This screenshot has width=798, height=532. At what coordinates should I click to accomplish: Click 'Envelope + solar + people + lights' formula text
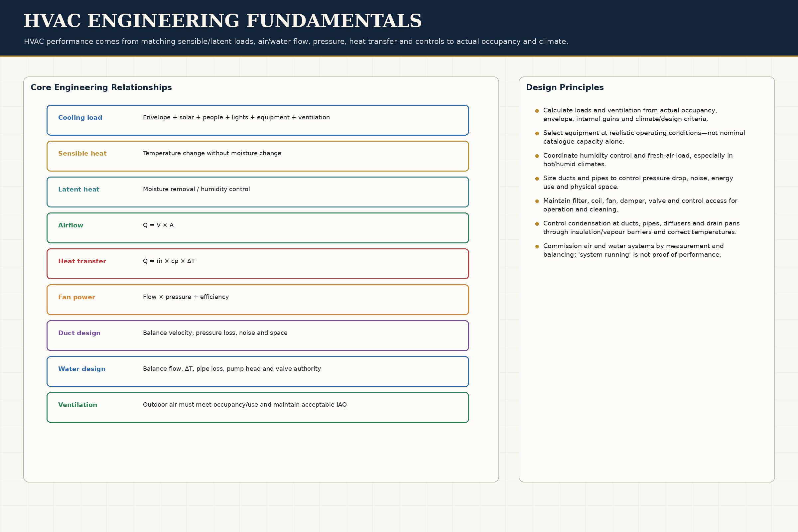(236, 117)
